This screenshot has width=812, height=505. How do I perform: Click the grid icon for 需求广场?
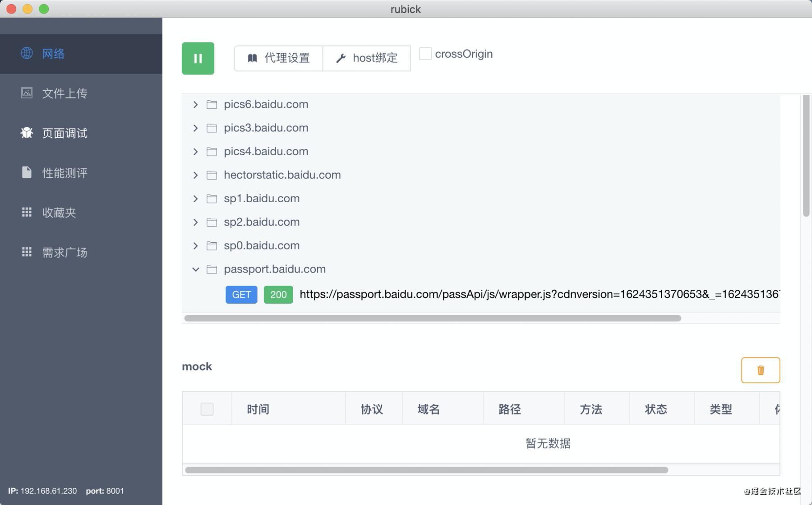click(x=27, y=252)
